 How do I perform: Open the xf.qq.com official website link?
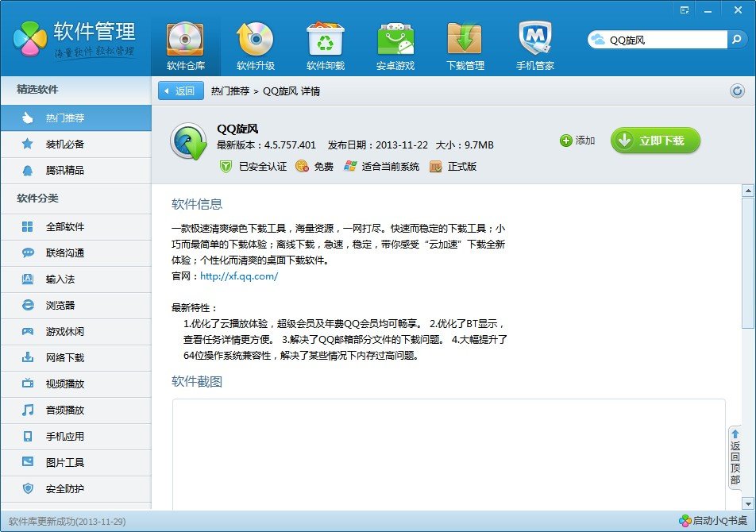(241, 277)
